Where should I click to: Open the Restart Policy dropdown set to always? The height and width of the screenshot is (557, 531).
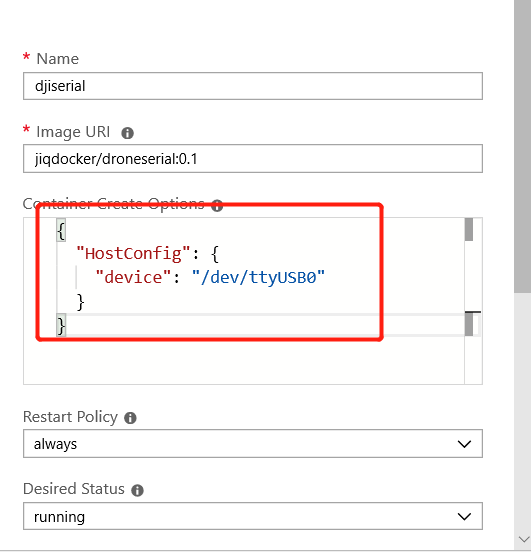[x=253, y=444]
